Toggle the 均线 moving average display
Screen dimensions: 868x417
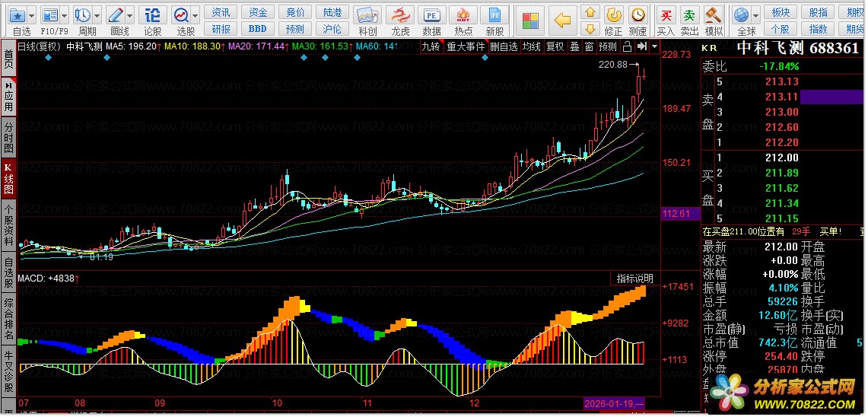click(532, 46)
